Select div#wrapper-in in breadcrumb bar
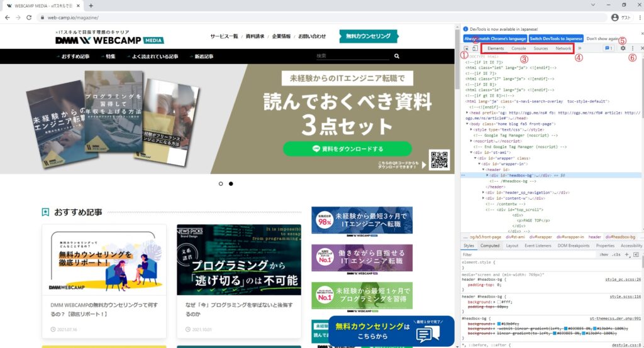This screenshot has height=348, width=644. 570,237
